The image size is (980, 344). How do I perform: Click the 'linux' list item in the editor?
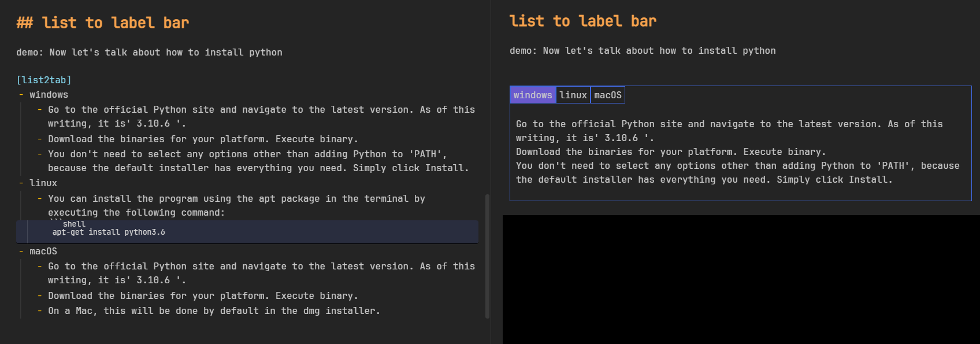[43, 183]
